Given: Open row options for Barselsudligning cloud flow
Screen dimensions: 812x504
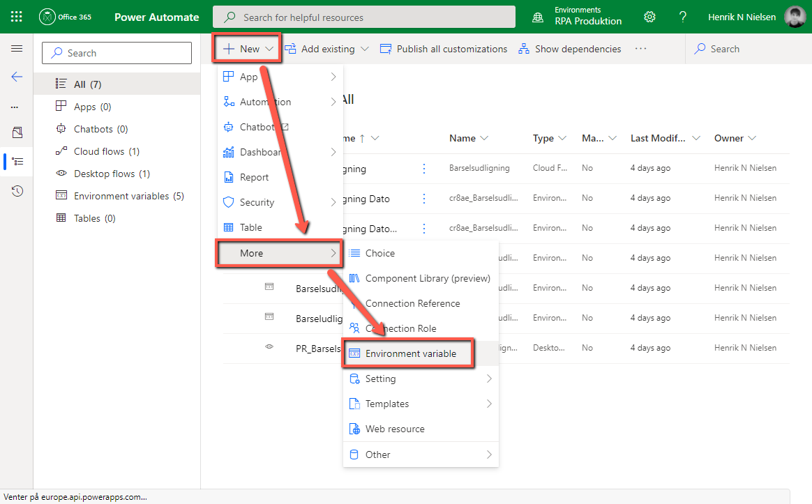Looking at the screenshot, I should pos(424,169).
